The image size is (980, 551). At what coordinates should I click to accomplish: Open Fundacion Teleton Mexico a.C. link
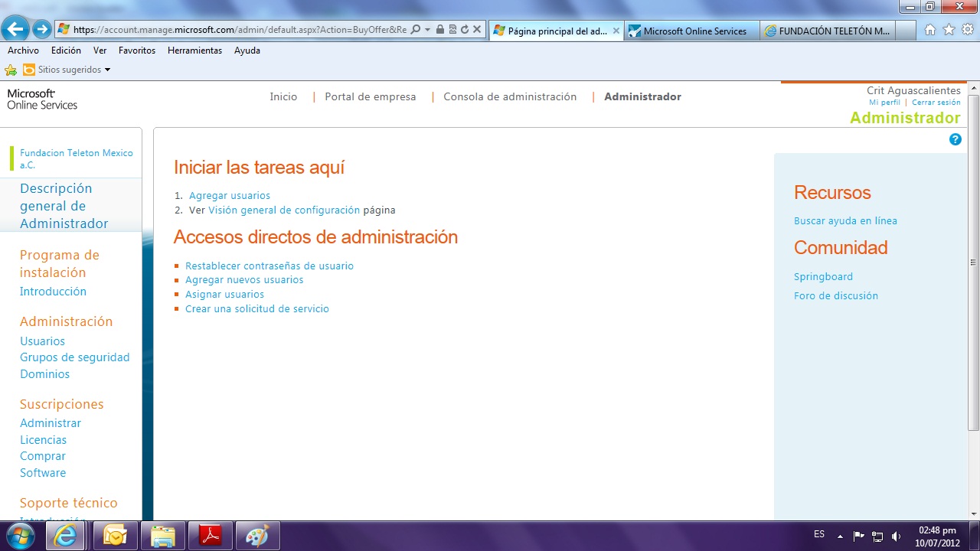pos(77,159)
